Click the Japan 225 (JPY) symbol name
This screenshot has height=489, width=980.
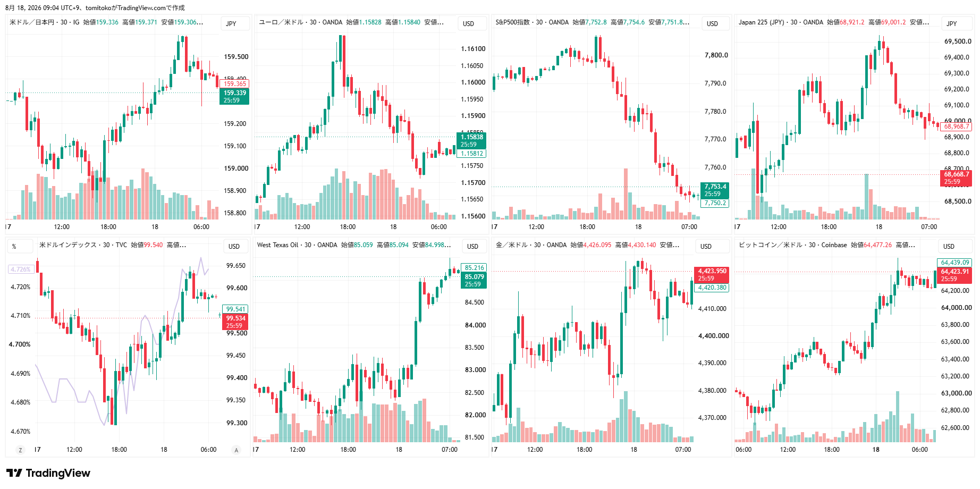(761, 22)
